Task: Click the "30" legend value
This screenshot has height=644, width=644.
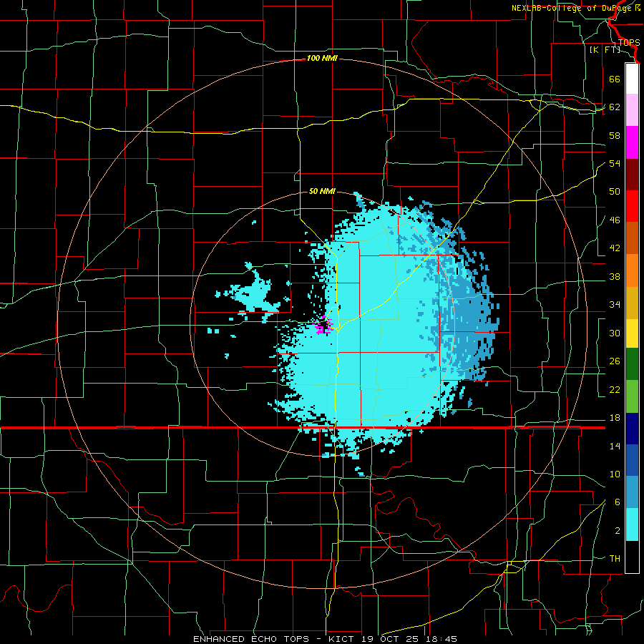Action: point(615,333)
